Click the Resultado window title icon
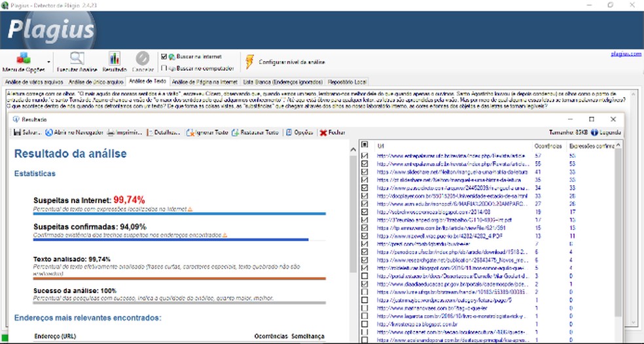Screen dimensions: 644x344 (x=16, y=119)
